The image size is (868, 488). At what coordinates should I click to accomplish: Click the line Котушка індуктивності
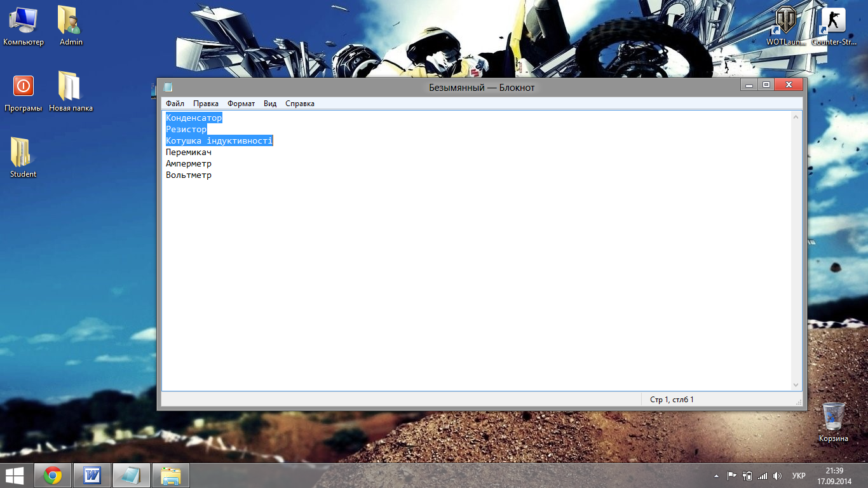[219, 141]
